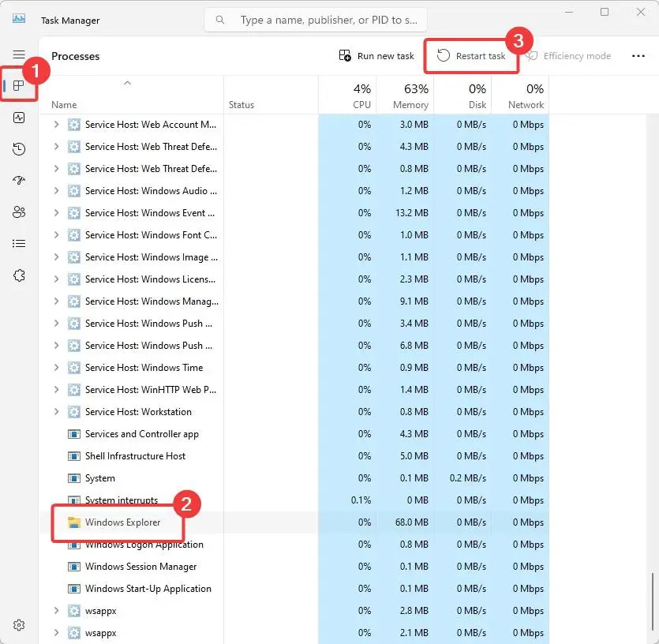Click the Task Manager app icon in title bar
The image size is (659, 644).
coord(18,19)
